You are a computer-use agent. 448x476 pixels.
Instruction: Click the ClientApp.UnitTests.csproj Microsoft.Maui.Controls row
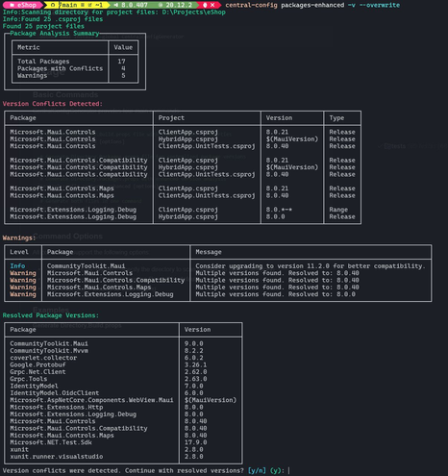[x=183, y=146]
